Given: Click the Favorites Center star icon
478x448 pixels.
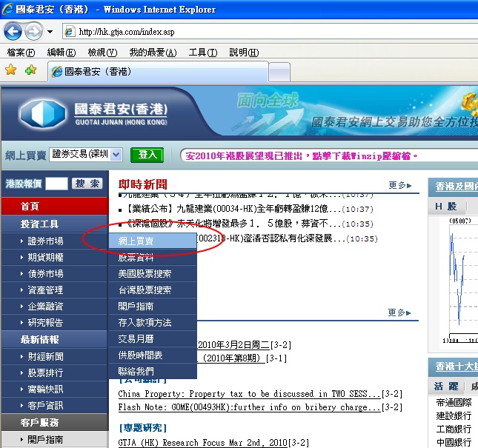Looking at the screenshot, I should pos(10,70).
